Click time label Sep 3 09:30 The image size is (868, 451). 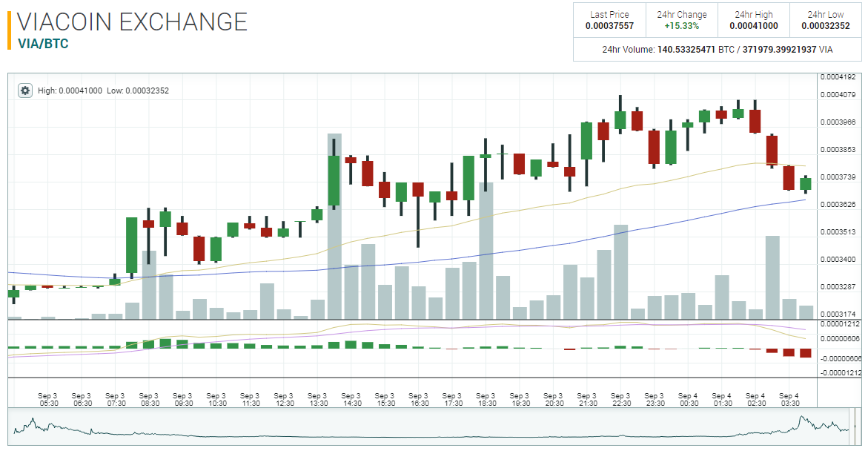(183, 400)
